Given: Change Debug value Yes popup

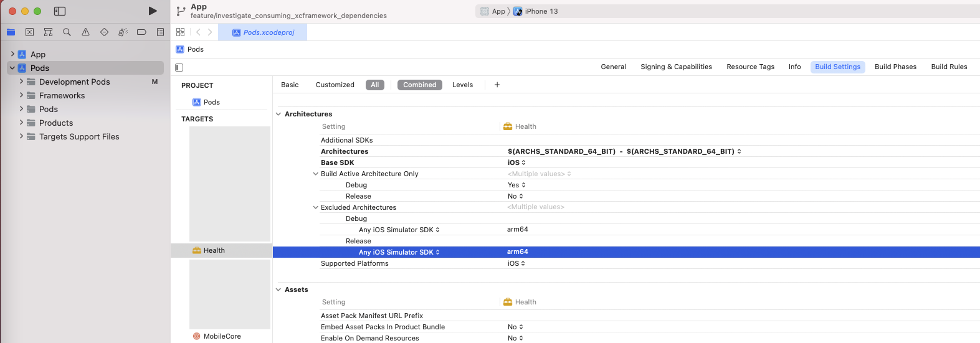Looking at the screenshot, I should 516,185.
